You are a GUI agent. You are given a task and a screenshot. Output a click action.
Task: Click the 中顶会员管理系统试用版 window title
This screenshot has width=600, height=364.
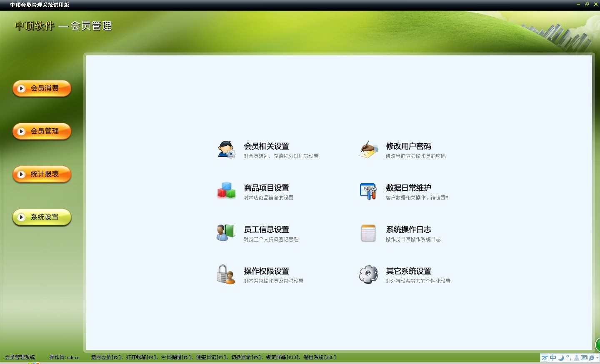40,5
